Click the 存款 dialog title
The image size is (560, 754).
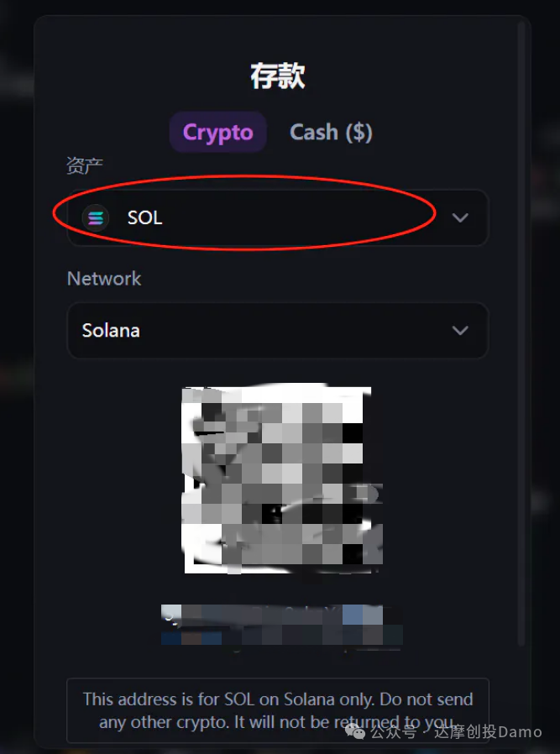(x=278, y=76)
